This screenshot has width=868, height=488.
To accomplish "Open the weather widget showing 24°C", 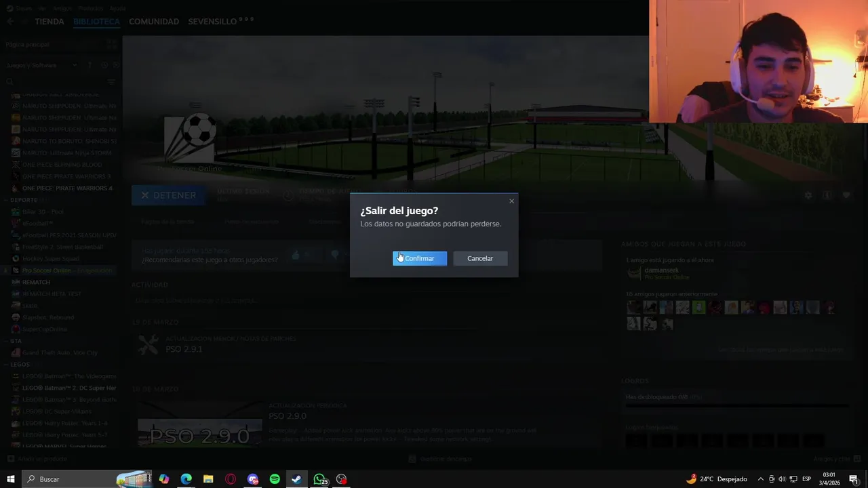I will pyautogui.click(x=717, y=479).
